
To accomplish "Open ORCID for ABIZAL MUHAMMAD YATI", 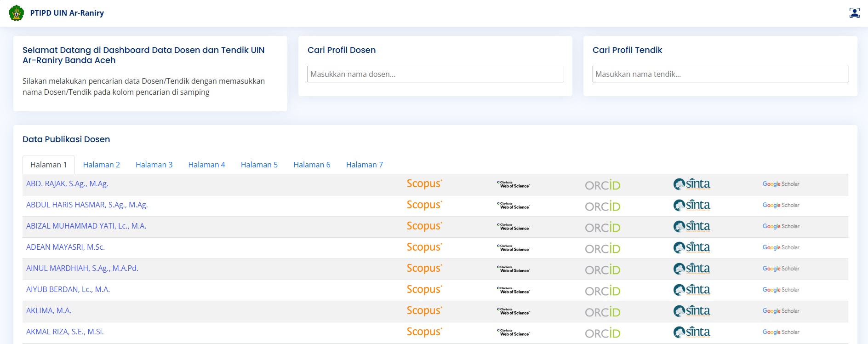I will [603, 227].
